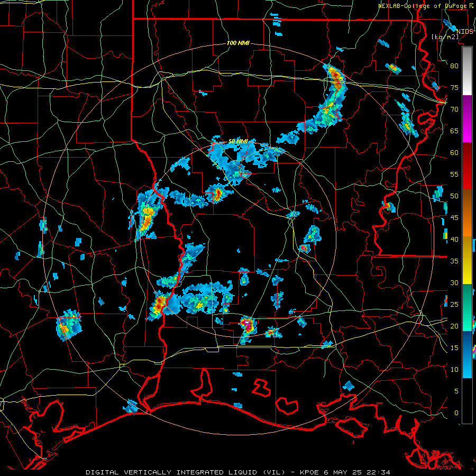Click the legend value 45
This screenshot has height=476, width=476.
(454, 218)
